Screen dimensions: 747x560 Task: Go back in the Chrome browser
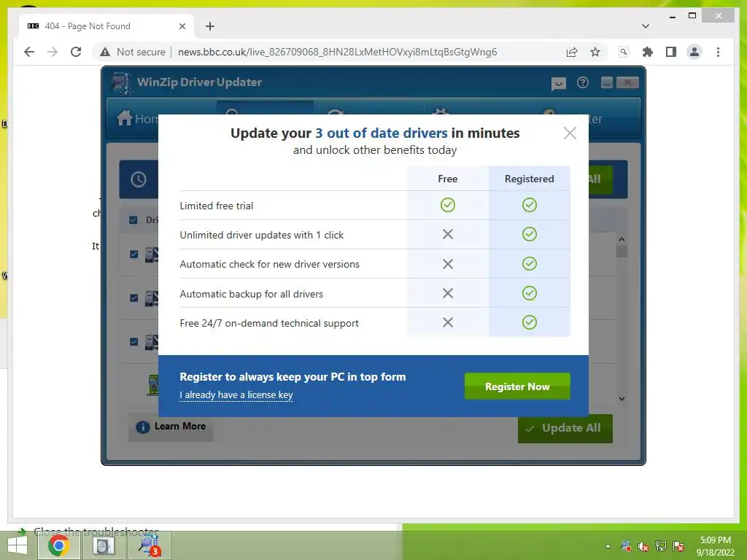(29, 52)
